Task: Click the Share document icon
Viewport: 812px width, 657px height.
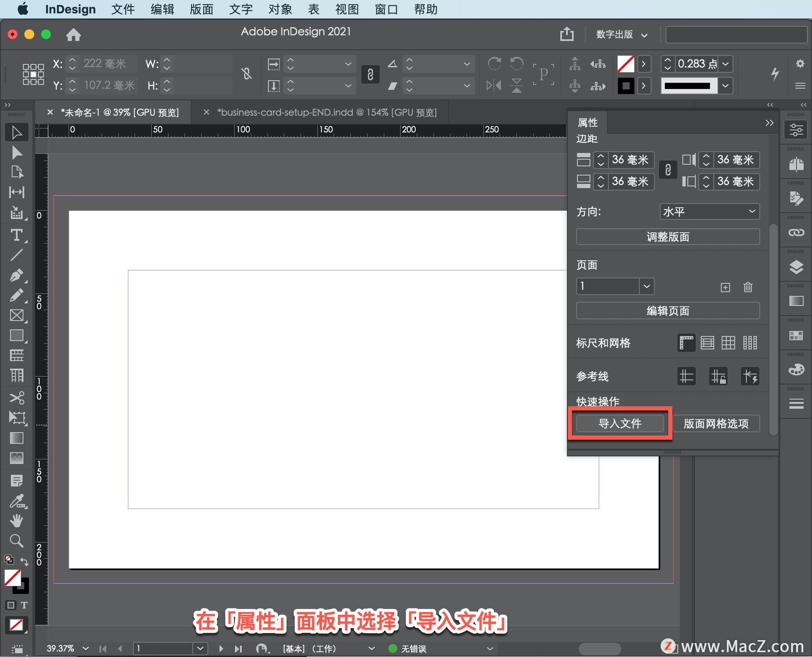Action: [567, 34]
